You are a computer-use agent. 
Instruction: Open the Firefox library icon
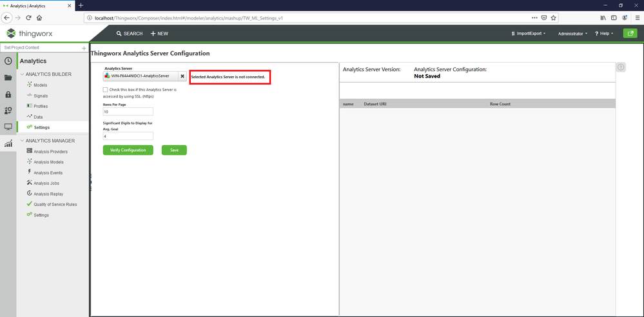603,18
